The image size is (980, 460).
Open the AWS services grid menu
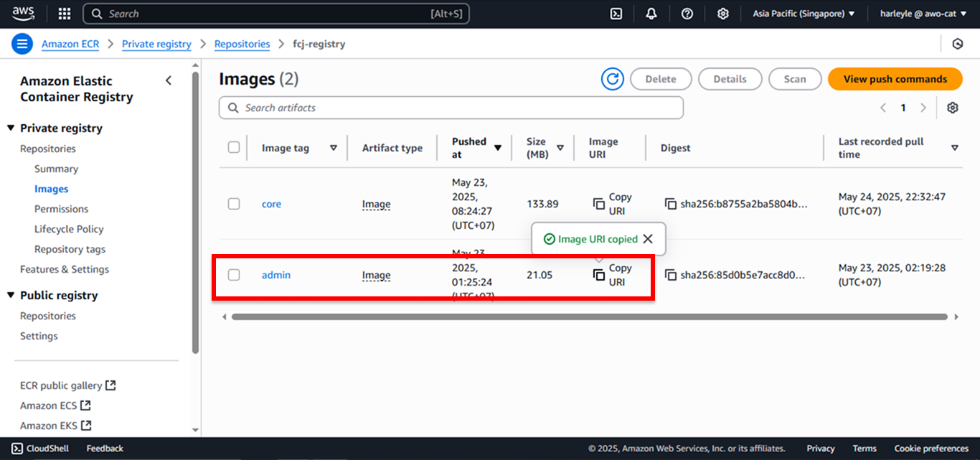pyautogui.click(x=65, y=14)
